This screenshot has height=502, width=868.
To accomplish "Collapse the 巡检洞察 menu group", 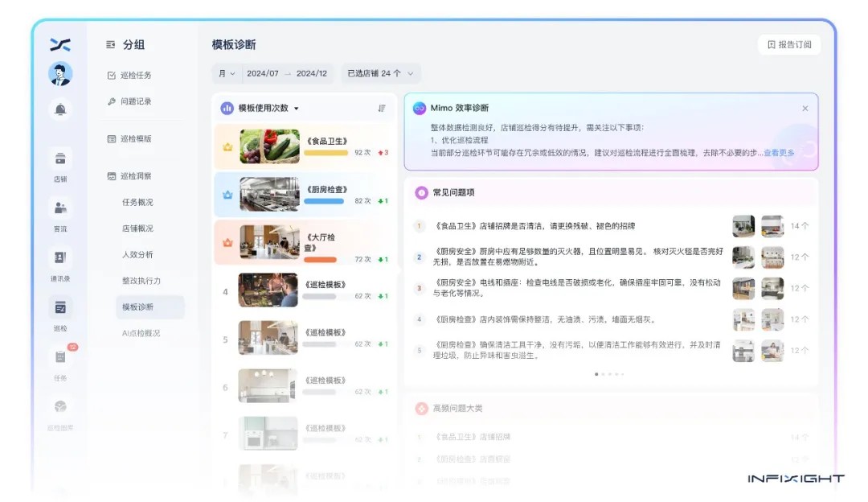I will (129, 176).
